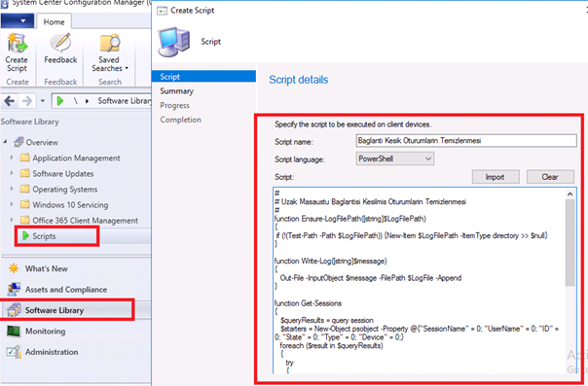Viewport: 588px width, 386px height.
Task: Select the Summary wizard step
Action: tap(176, 91)
